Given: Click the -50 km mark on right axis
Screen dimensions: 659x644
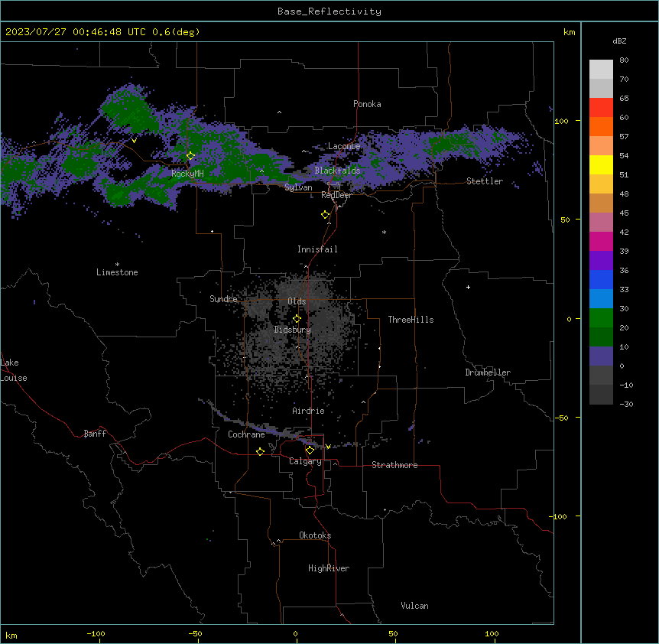Looking at the screenshot, I should click(561, 418).
